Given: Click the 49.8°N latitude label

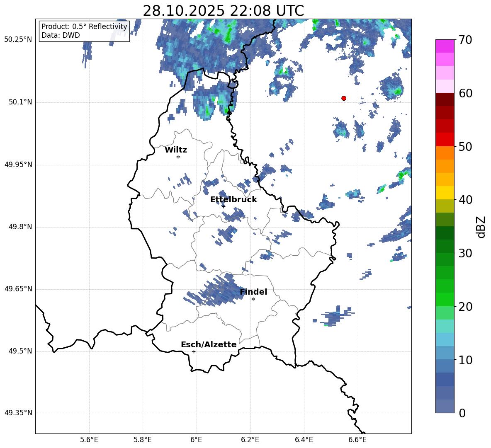Looking at the screenshot, I should pyautogui.click(x=20, y=227).
